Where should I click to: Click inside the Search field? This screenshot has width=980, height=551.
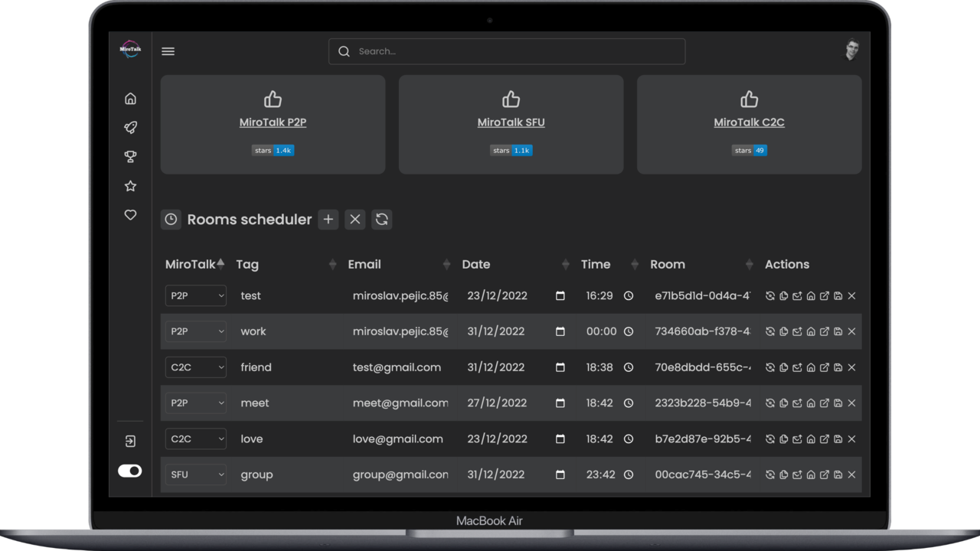507,51
